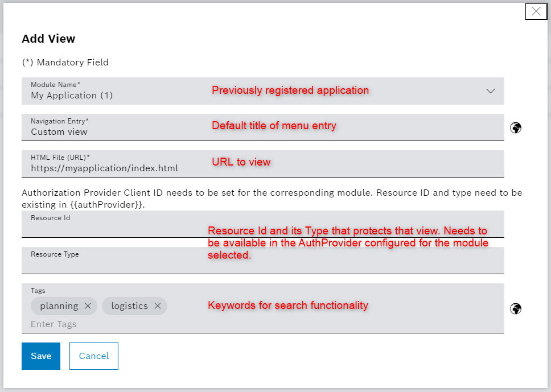Remove the planning tag
This screenshot has height=392, width=551.
click(88, 306)
